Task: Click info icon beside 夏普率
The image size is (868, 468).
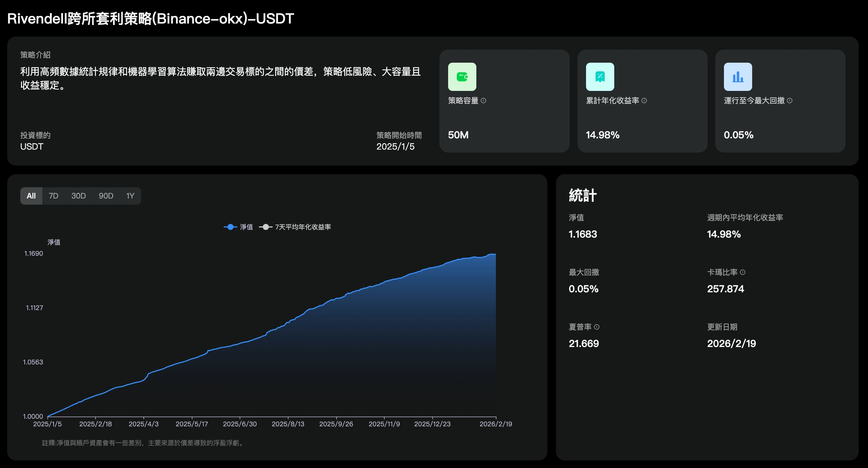Action: 597,327
